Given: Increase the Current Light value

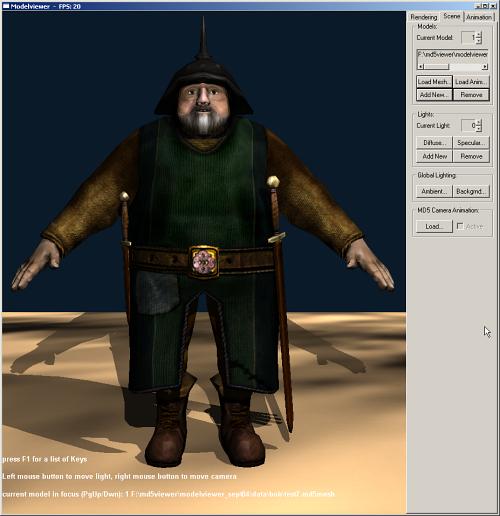Looking at the screenshot, I should [479, 122].
